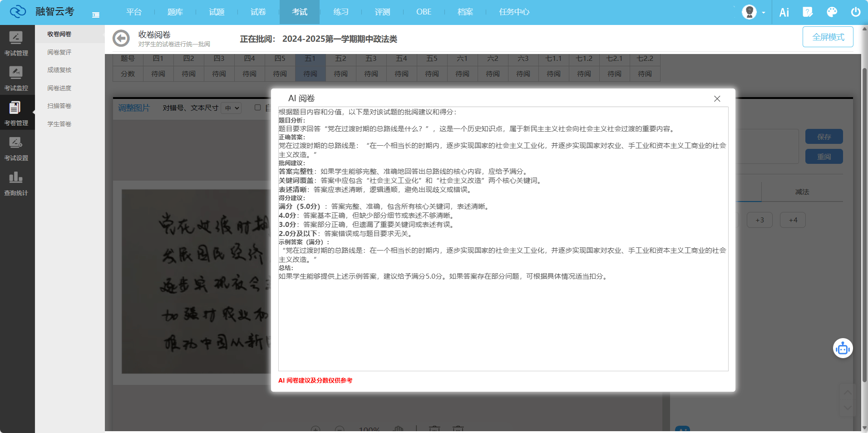
Task: Switch to the 题库 top menu
Action: click(x=175, y=12)
